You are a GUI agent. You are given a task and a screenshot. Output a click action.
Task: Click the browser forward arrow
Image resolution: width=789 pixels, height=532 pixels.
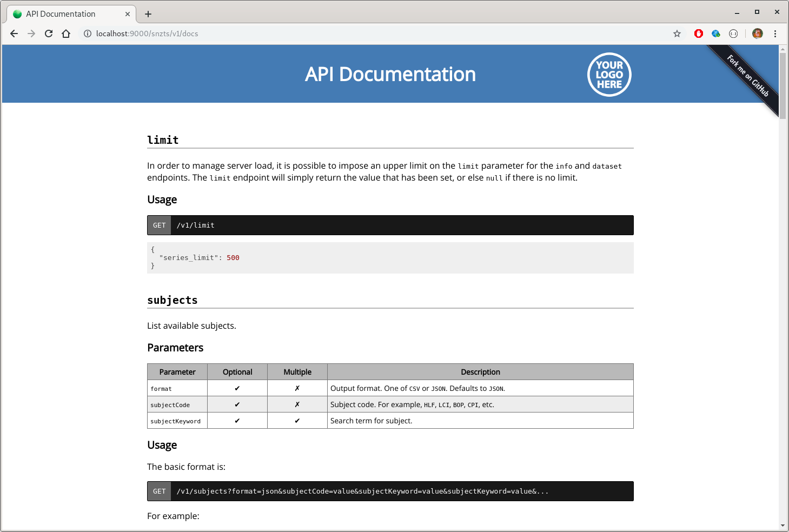tap(31, 34)
